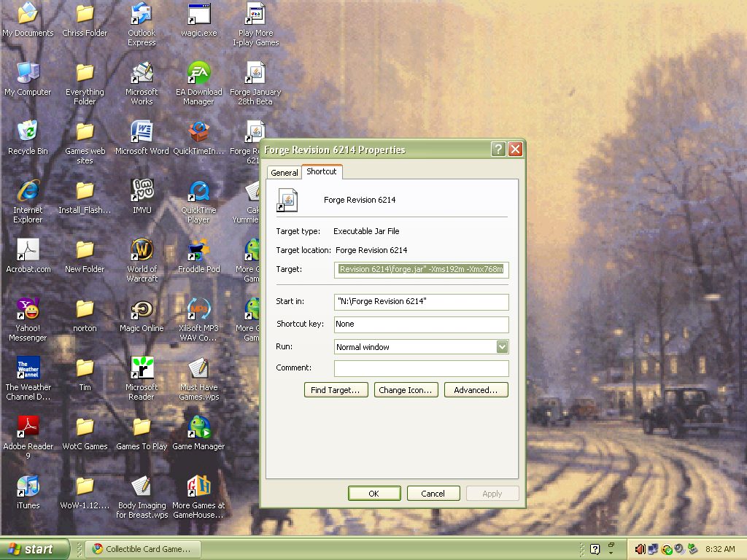Click the Adobe Reader 9 icon

click(x=28, y=428)
